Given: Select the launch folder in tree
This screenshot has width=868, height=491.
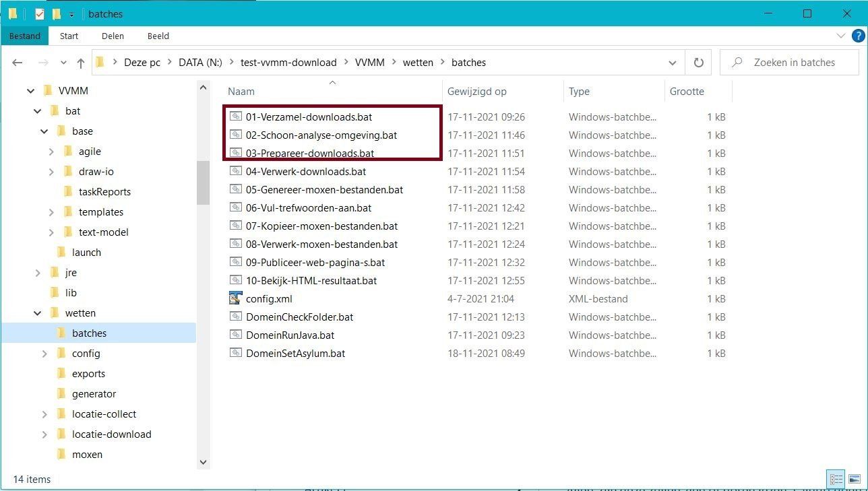Looking at the screenshot, I should pos(86,252).
